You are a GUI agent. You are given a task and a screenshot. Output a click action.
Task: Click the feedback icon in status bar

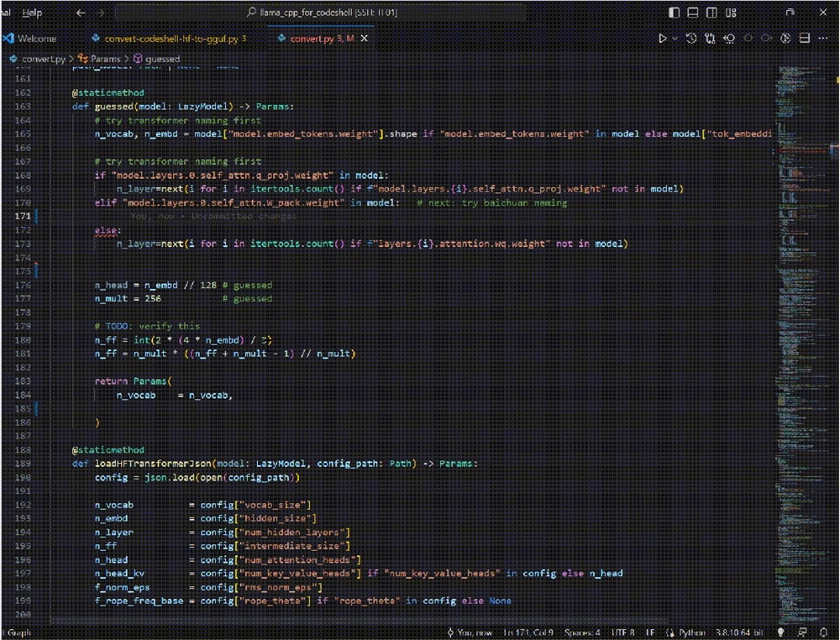click(802, 632)
